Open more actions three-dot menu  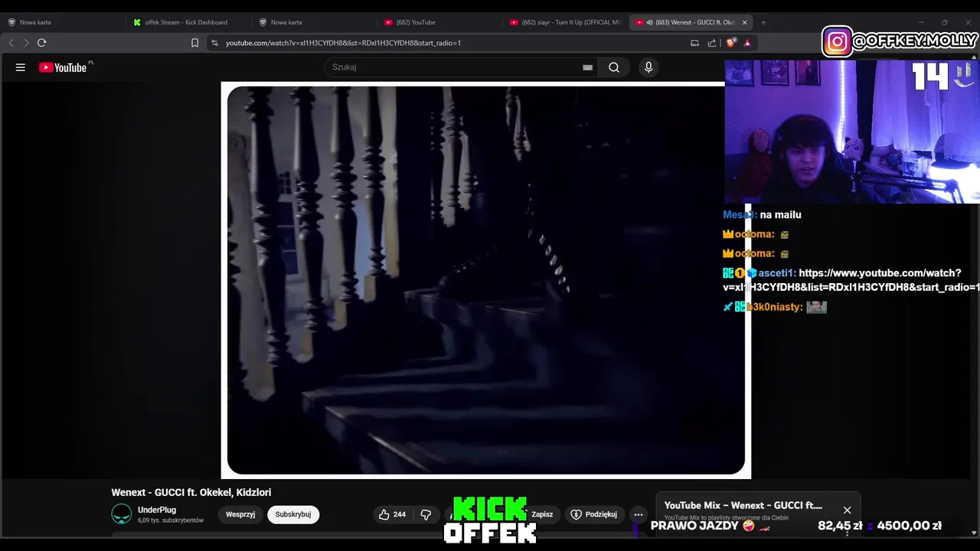pos(639,514)
